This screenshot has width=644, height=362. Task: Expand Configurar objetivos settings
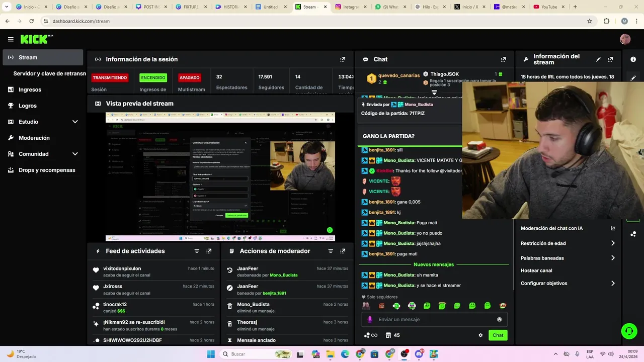[x=613, y=283]
